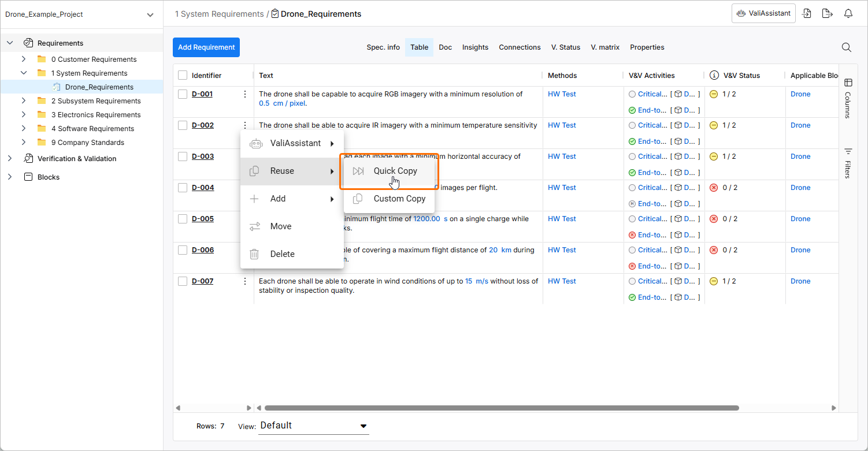The image size is (868, 451).
Task: Open the D-005 identifier link
Action: tap(203, 219)
